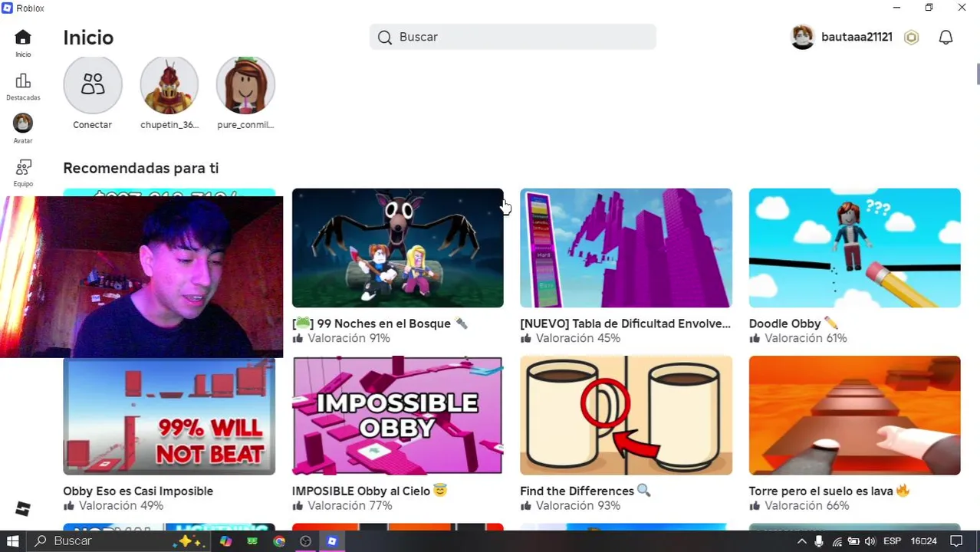Open the Avatar sidebar icon
Viewport: 980px width, 552px height.
[x=23, y=123]
